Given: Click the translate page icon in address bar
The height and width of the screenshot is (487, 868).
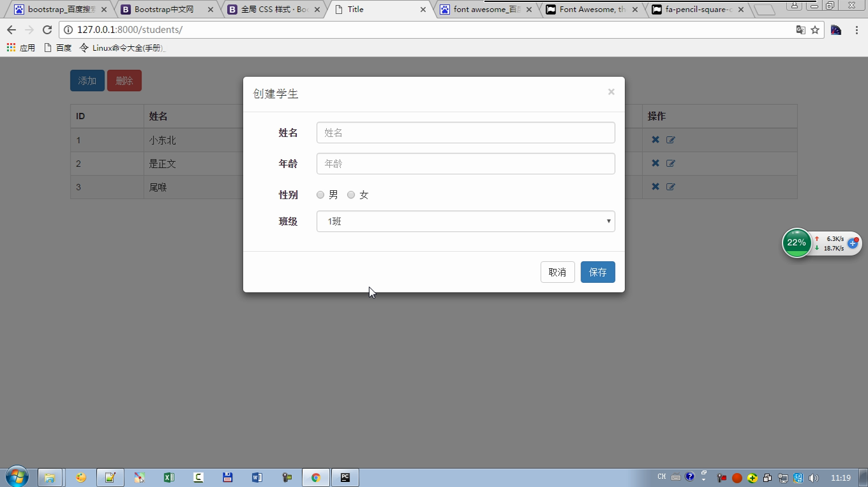Looking at the screenshot, I should tap(801, 30).
